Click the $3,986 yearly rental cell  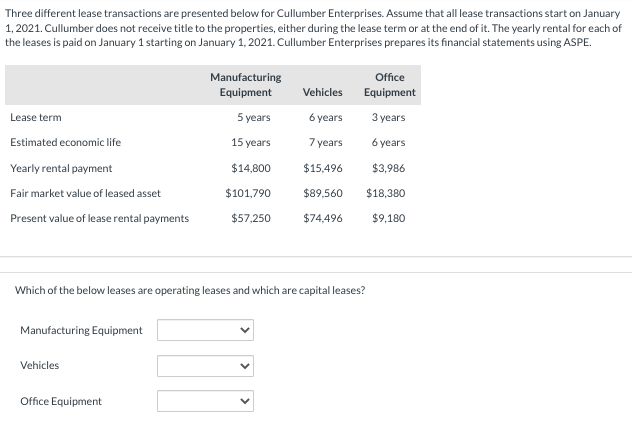pos(388,168)
